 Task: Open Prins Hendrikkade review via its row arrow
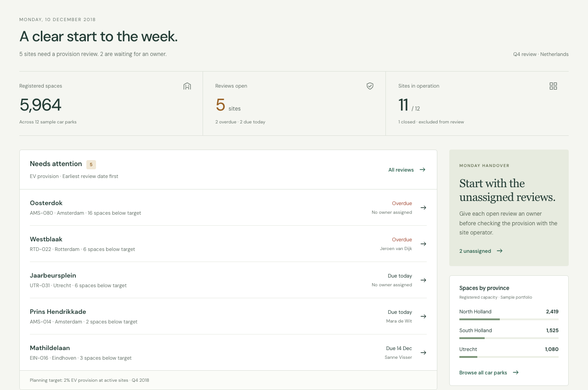[424, 316]
